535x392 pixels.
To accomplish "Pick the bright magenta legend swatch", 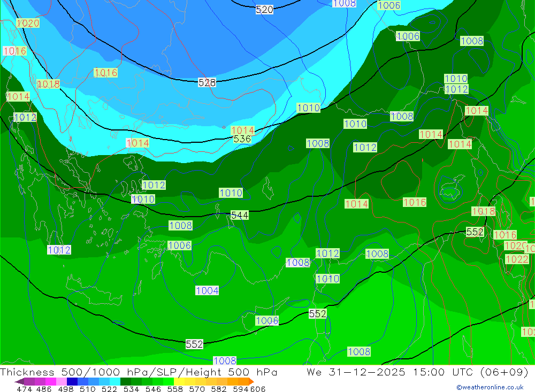I will (x=51, y=381).
